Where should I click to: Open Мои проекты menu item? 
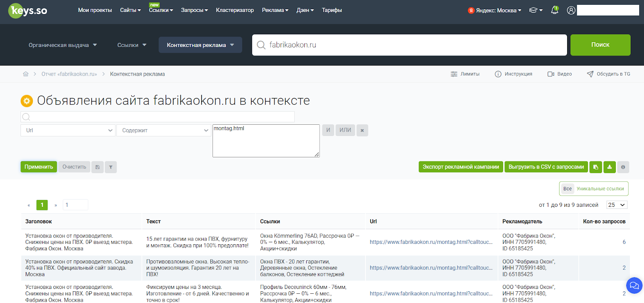95,10
